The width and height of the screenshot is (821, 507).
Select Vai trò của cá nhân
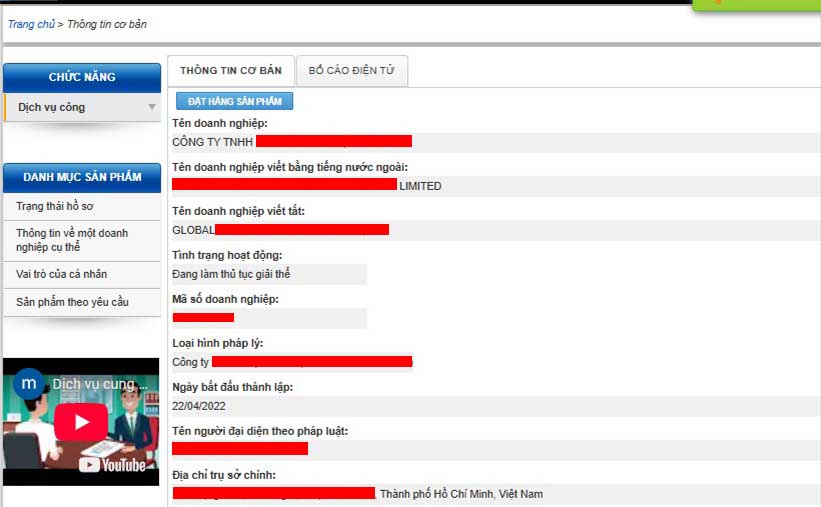click(62, 274)
